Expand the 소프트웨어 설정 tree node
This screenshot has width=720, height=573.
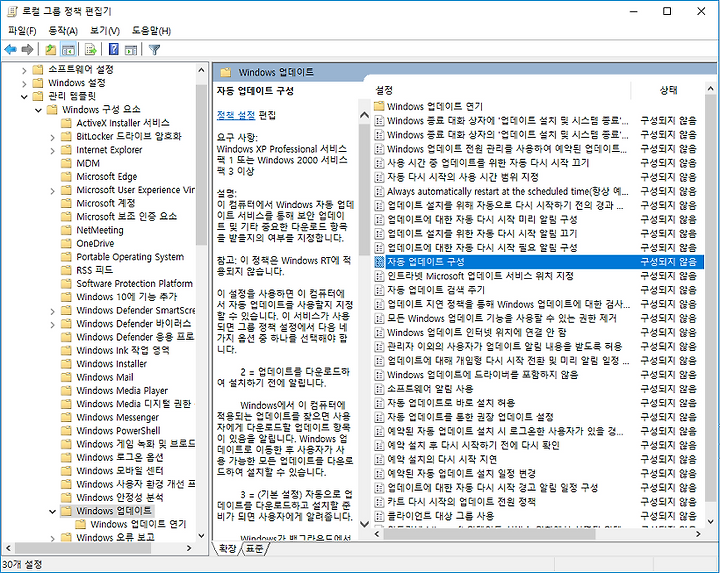point(24,70)
